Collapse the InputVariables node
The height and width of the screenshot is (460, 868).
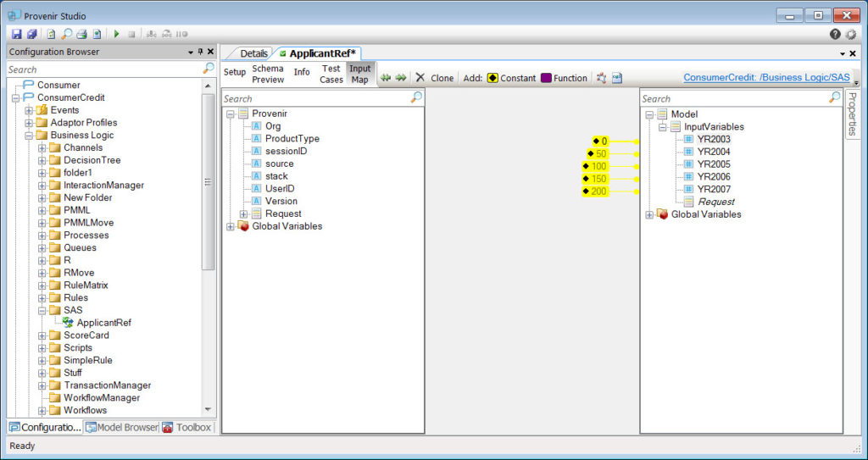663,127
